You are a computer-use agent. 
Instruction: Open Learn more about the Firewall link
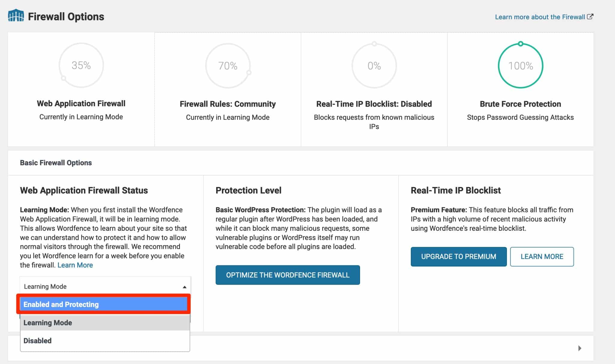(x=540, y=17)
